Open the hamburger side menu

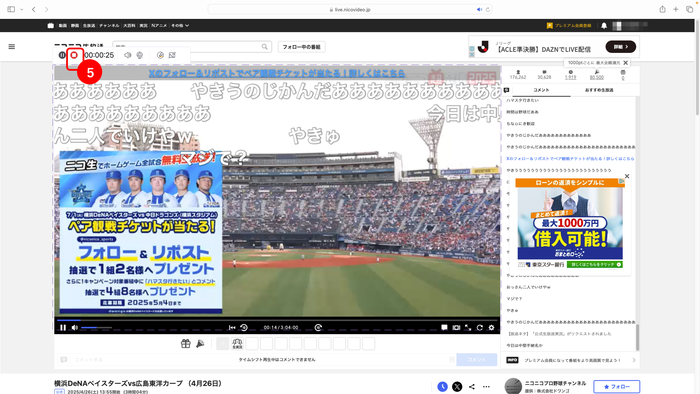coord(12,46)
